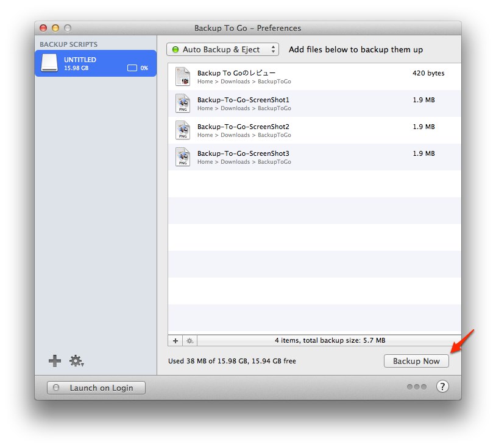The image size is (496, 448).
Task: Select the Backup-To-Go-ScreenShot3 row
Action: pyautogui.click(x=314, y=157)
